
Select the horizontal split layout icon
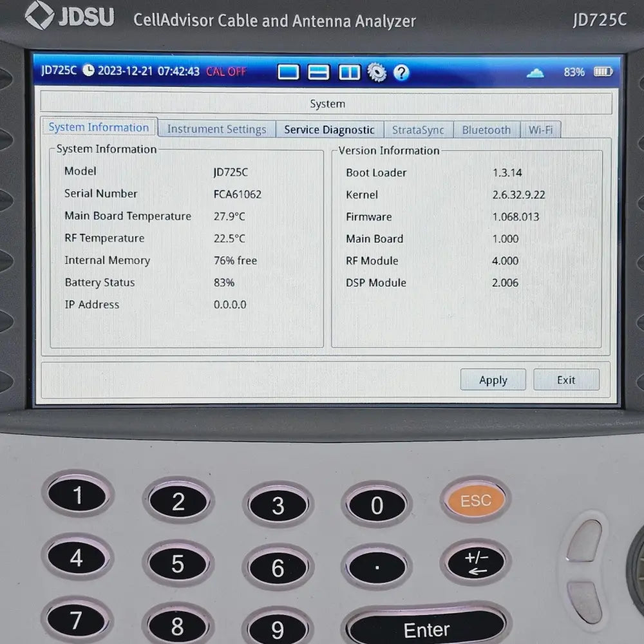point(319,73)
